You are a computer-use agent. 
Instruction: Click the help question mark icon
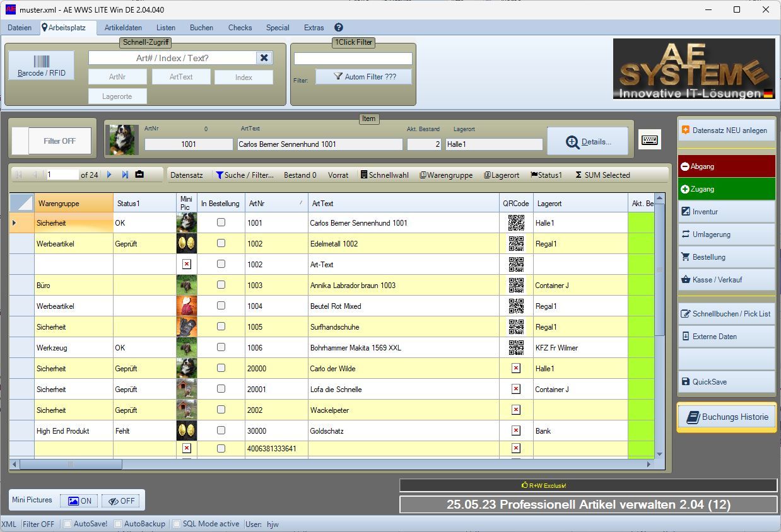coord(339,28)
